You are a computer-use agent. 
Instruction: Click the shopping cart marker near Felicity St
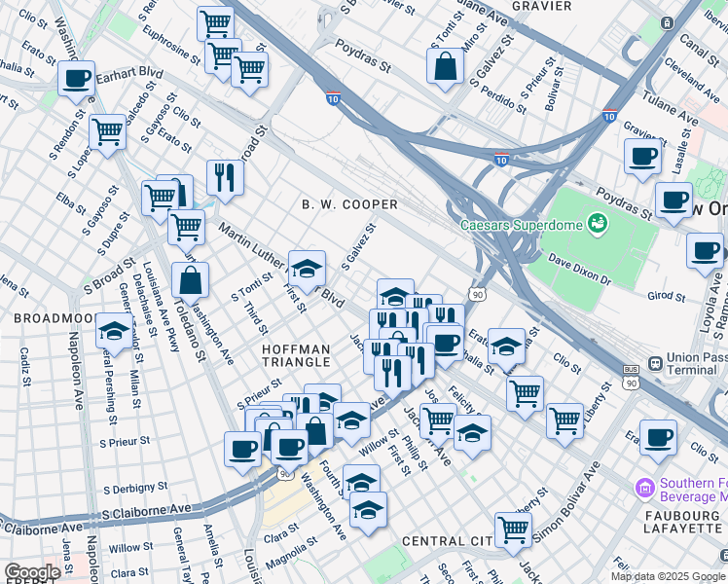coord(526,395)
